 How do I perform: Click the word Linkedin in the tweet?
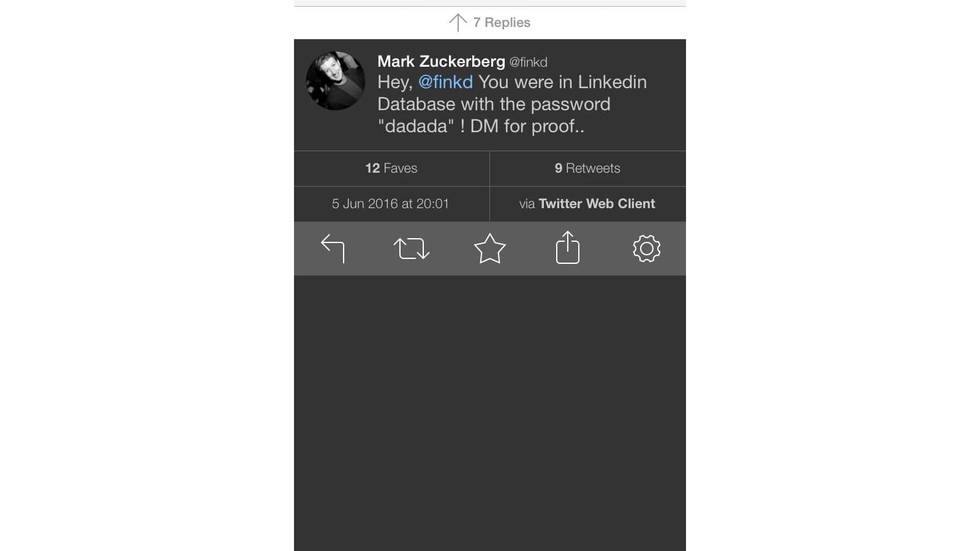coord(612,82)
